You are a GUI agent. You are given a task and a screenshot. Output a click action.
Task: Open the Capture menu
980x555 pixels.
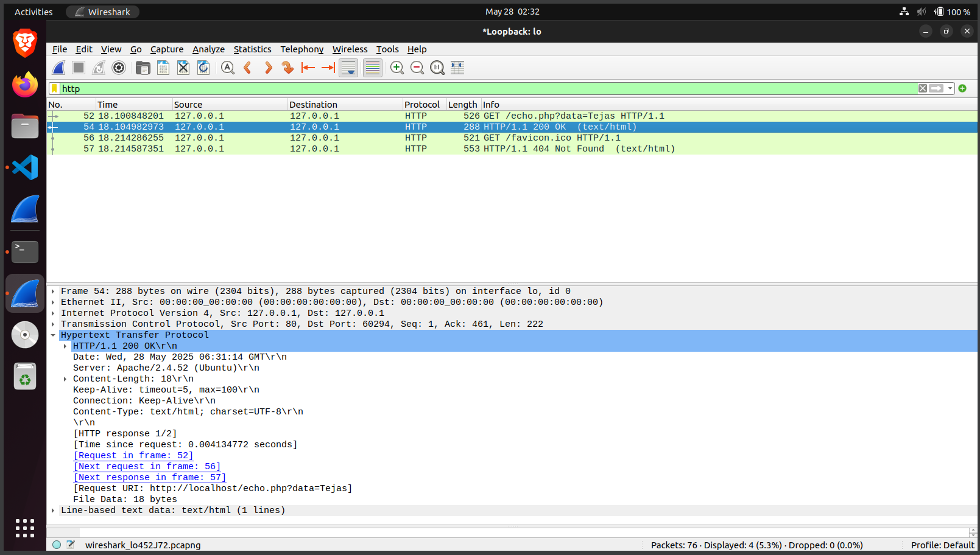(167, 49)
